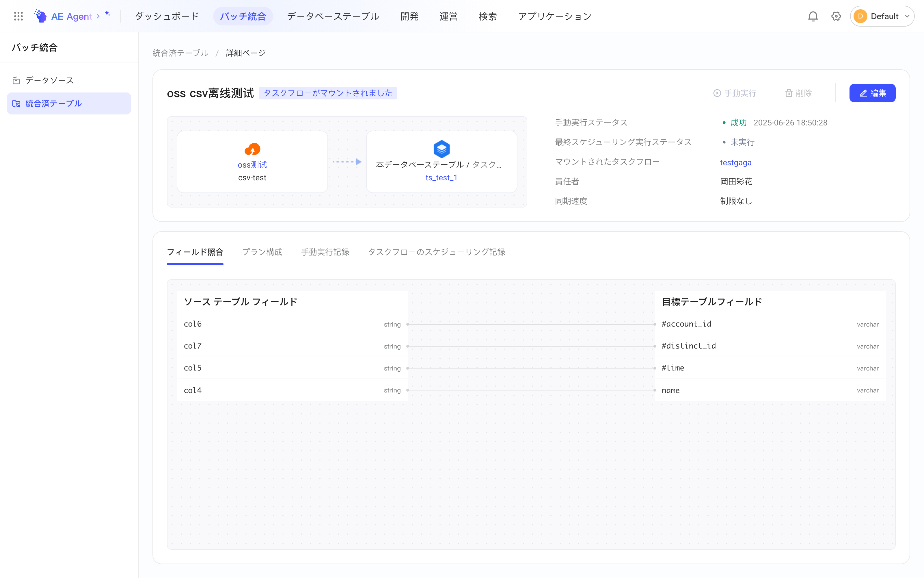
Task: Open the アプリケーション menu
Action: [x=555, y=16]
